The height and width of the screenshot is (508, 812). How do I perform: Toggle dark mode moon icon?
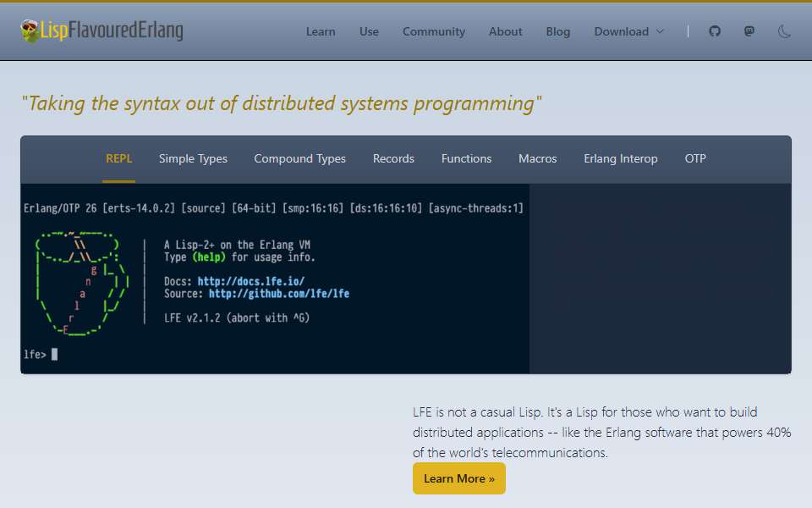[784, 31]
